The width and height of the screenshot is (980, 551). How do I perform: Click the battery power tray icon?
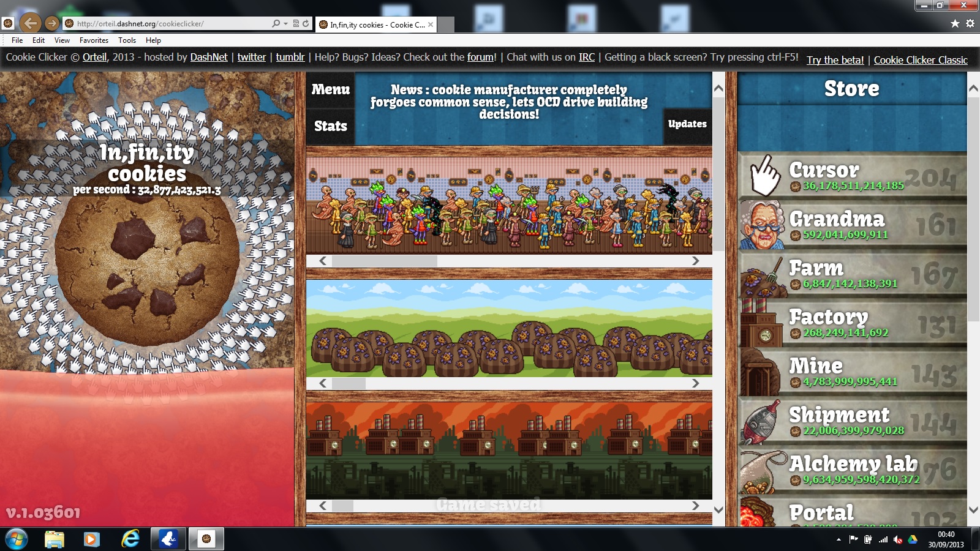tap(868, 539)
